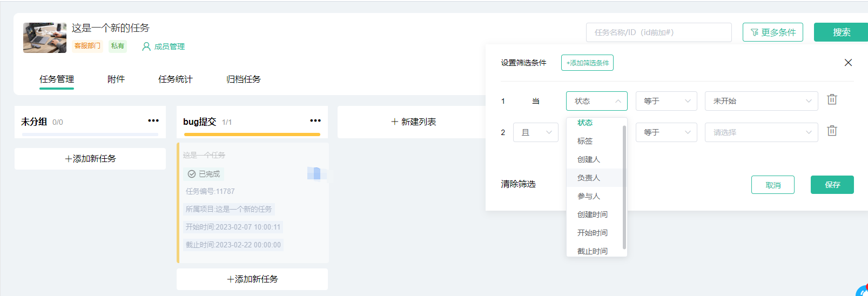Click the 清除筛选 link
This screenshot has height=296, width=868.
[518, 184]
